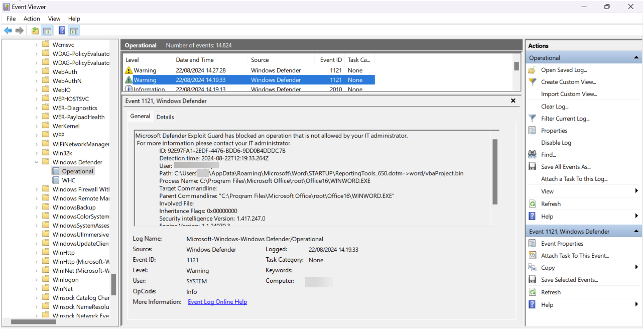Select the WER-PayloadHealth tree item
This screenshot has width=644, height=329.
(x=79, y=117)
